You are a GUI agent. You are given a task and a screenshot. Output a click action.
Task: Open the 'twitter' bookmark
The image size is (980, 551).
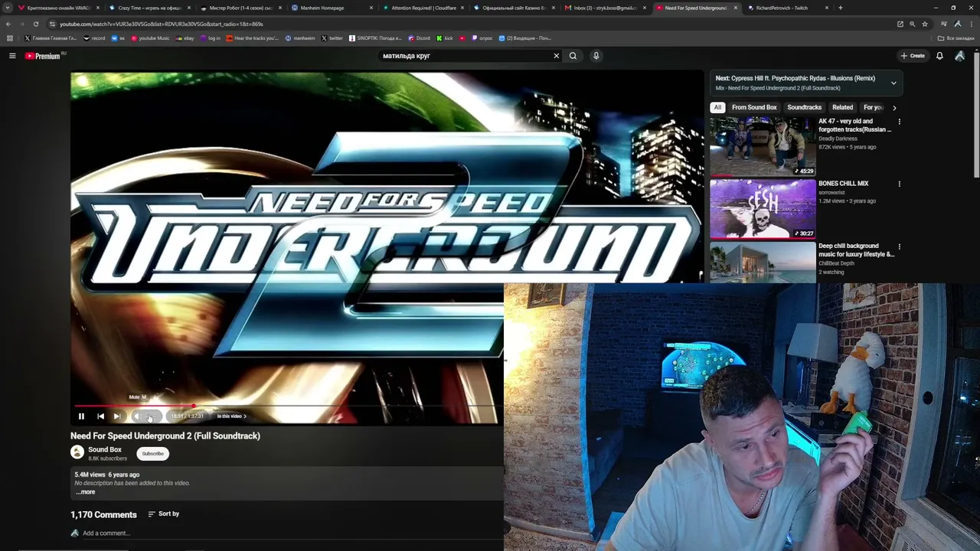[x=332, y=38]
